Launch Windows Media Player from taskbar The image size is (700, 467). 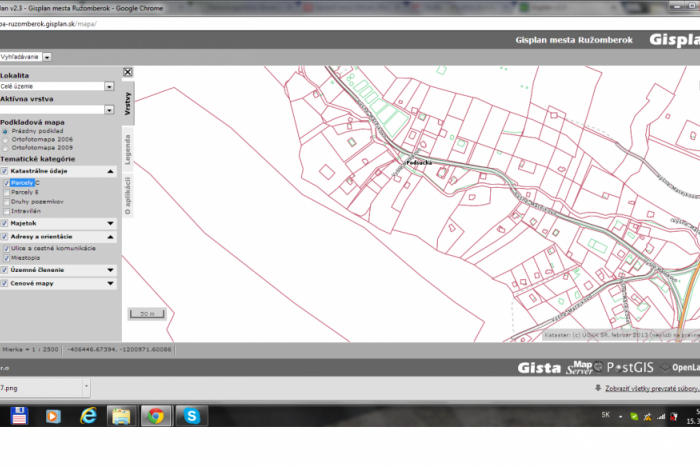[53, 415]
